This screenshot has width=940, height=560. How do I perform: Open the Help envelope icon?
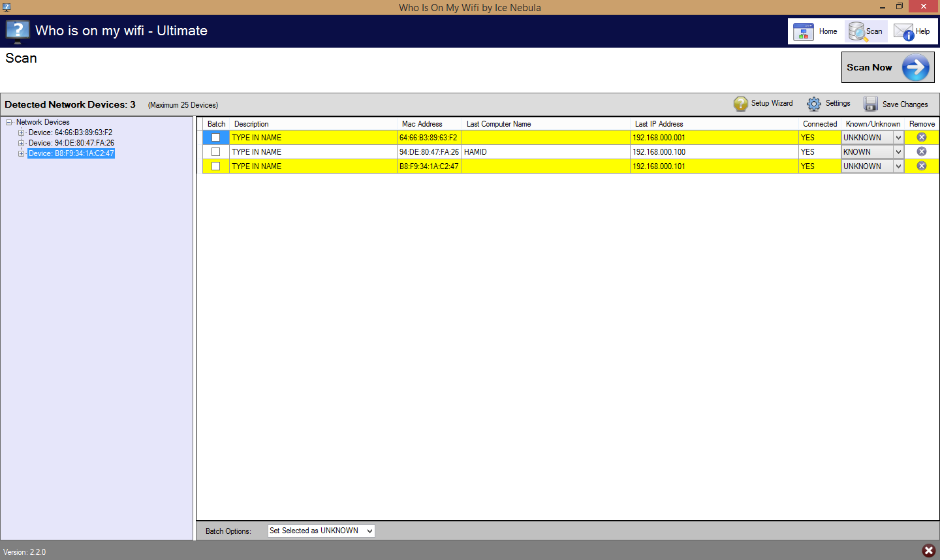click(x=904, y=31)
